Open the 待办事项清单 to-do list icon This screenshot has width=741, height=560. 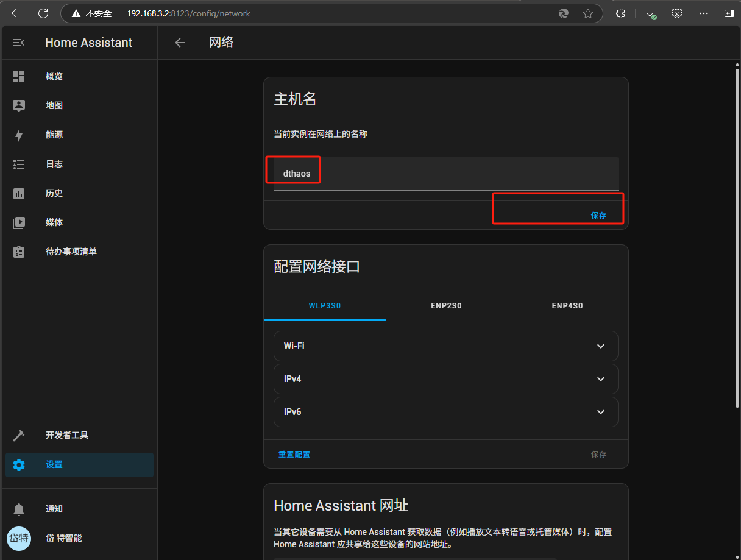[x=19, y=252]
